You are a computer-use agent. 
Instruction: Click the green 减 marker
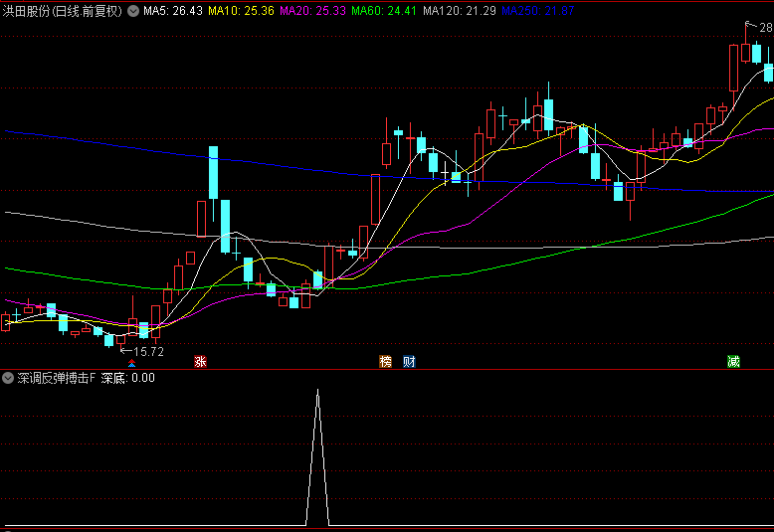pos(733,362)
